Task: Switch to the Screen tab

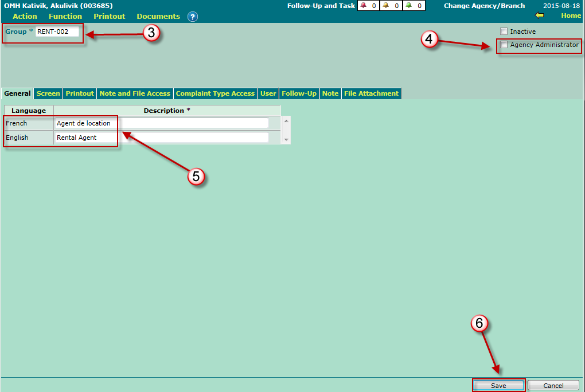Action: [48, 93]
